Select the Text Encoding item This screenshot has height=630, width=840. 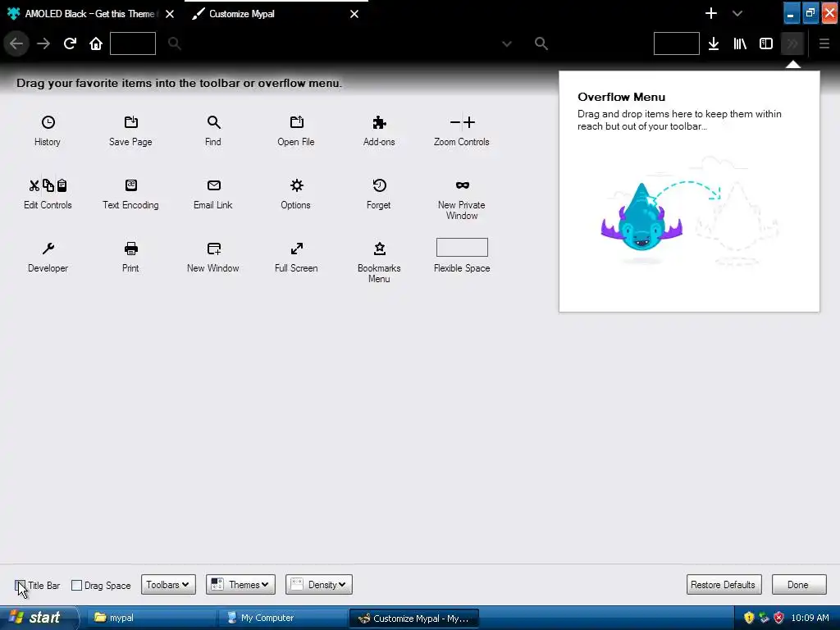click(x=130, y=194)
